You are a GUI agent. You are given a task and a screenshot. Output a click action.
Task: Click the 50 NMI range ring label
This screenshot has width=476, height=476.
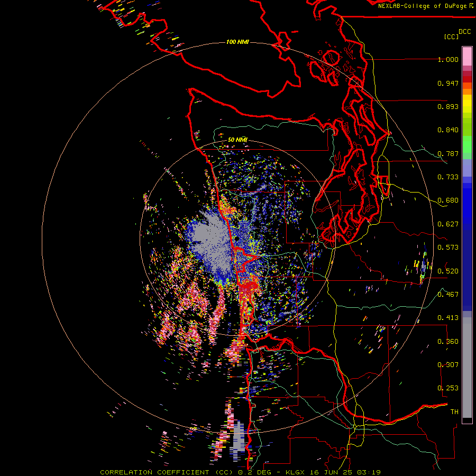[x=237, y=140]
